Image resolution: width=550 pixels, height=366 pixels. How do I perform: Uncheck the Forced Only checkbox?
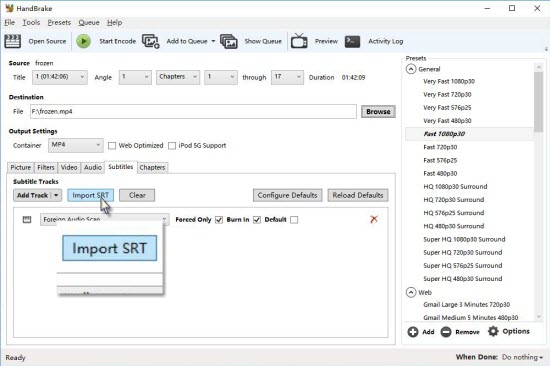[219, 220]
